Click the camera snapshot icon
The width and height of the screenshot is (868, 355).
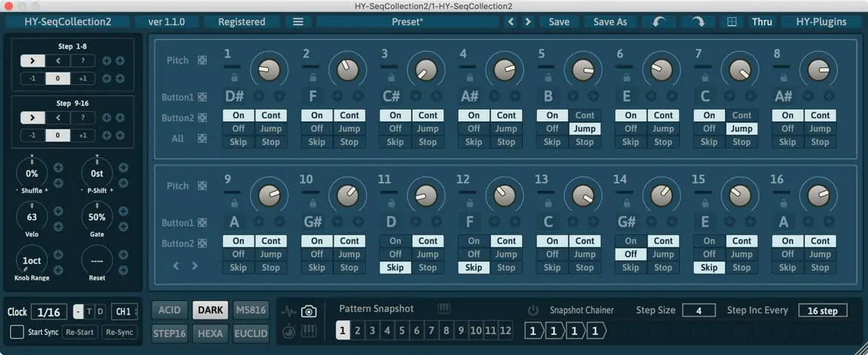coord(309,311)
